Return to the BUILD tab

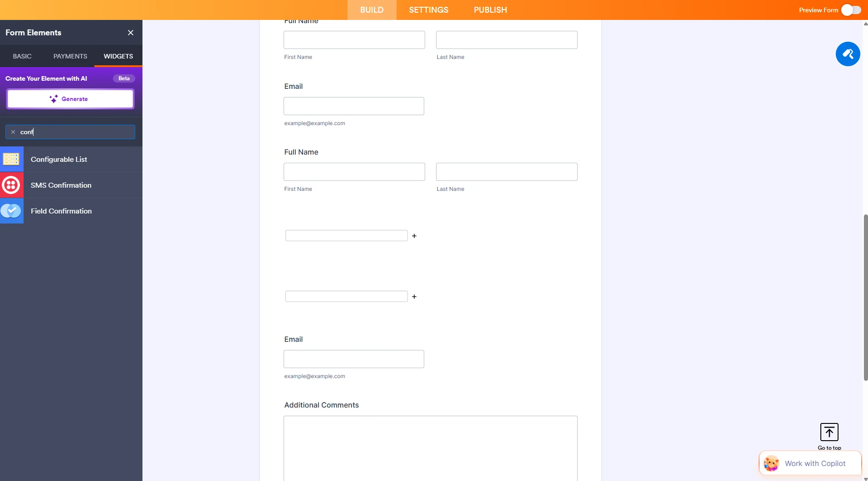[x=372, y=10]
